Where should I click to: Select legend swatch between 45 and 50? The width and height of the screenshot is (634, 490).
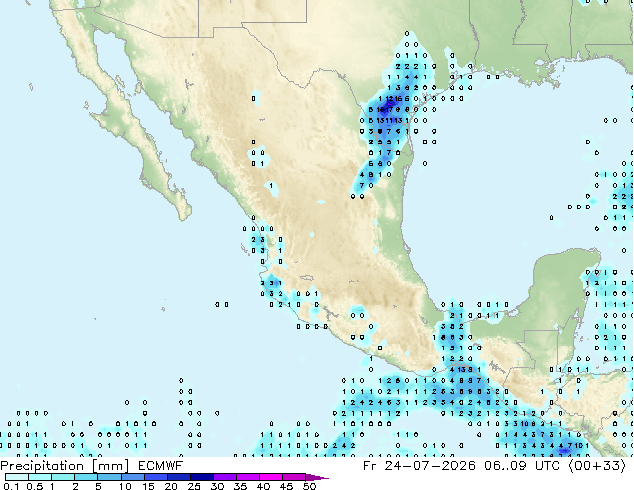(x=294, y=477)
